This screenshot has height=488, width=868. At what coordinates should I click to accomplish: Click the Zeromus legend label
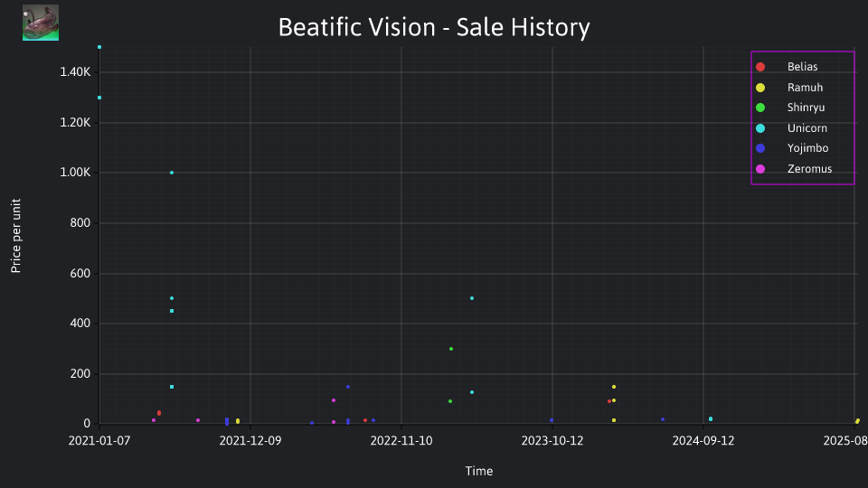pos(809,169)
